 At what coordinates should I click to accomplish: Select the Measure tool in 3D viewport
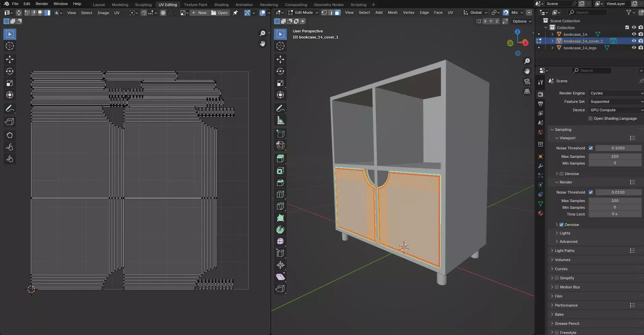280,120
